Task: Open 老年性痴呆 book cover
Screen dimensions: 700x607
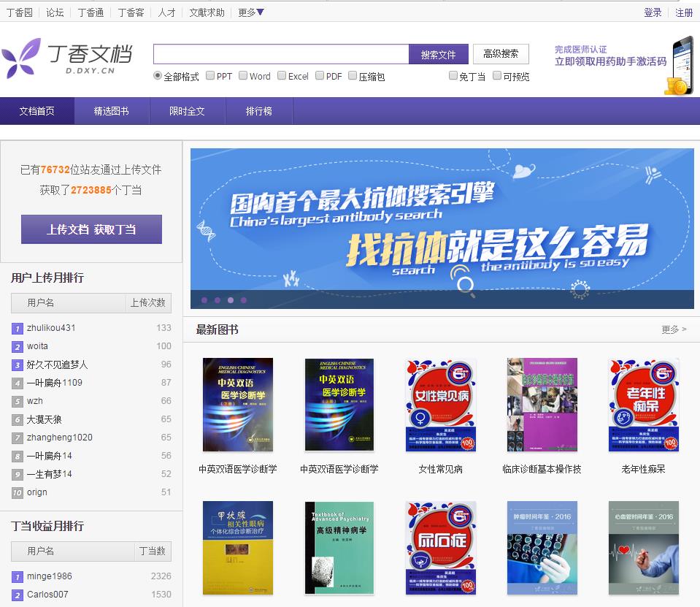Action: (643, 405)
